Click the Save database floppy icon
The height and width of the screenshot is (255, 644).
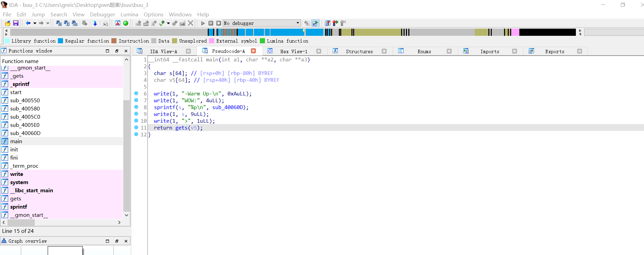16,23
